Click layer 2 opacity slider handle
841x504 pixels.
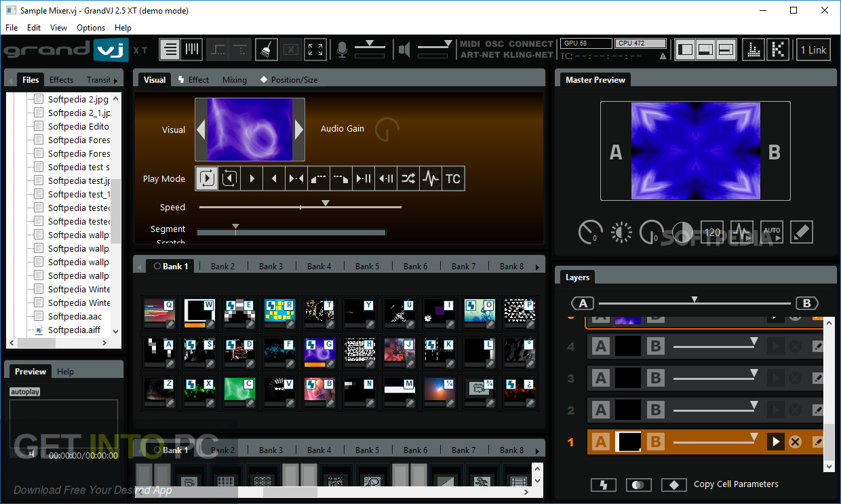(x=754, y=405)
